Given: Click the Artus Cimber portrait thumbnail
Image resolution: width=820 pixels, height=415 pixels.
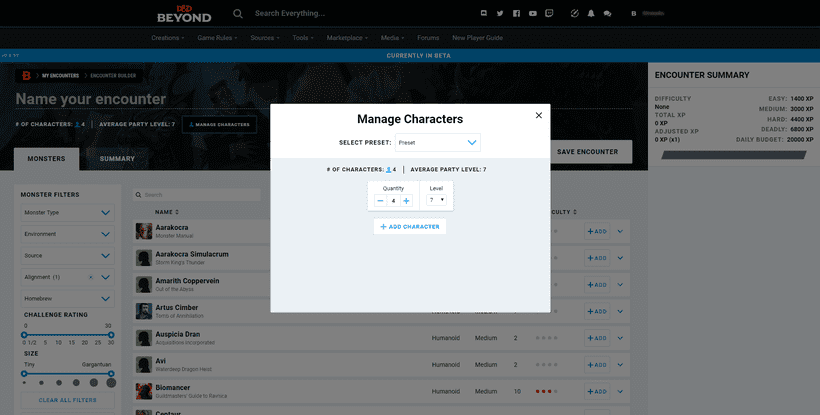Looking at the screenshot, I should tap(144, 311).
